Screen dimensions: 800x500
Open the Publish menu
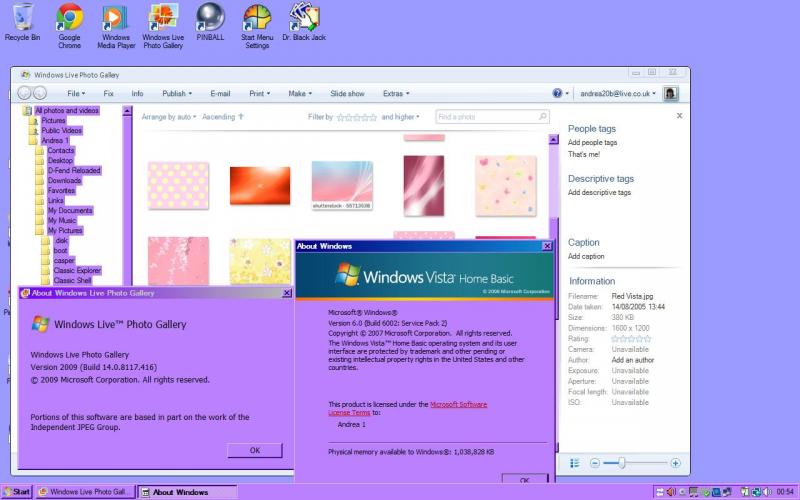(x=177, y=93)
